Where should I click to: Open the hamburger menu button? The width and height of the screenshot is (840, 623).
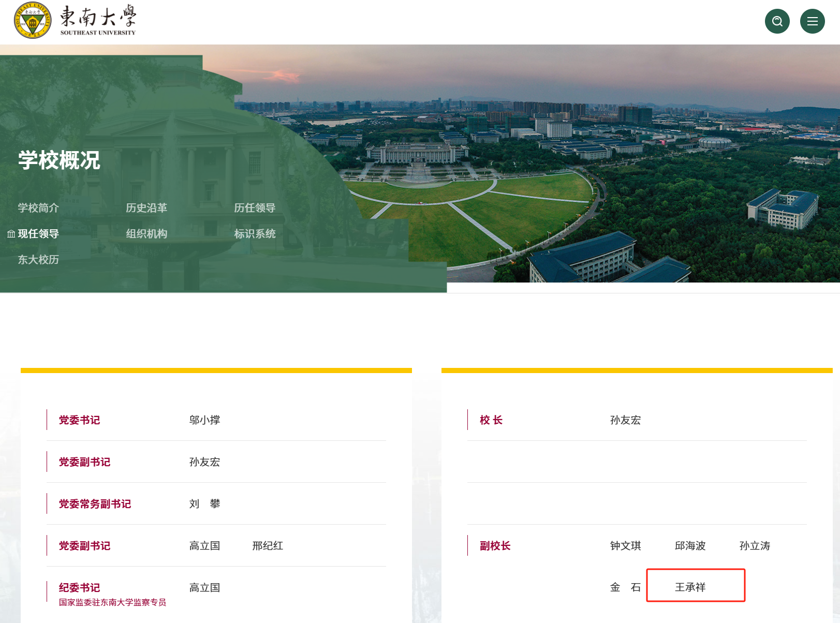[812, 21]
